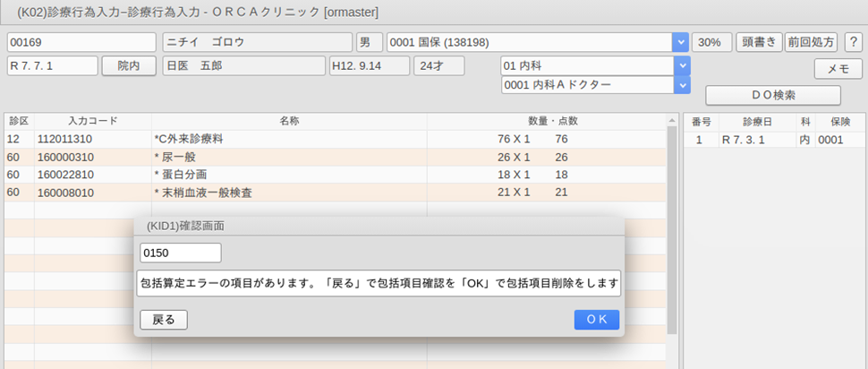Click the date field R 7. 7. 1
Viewport: 868px width, 369px height.
(x=52, y=66)
